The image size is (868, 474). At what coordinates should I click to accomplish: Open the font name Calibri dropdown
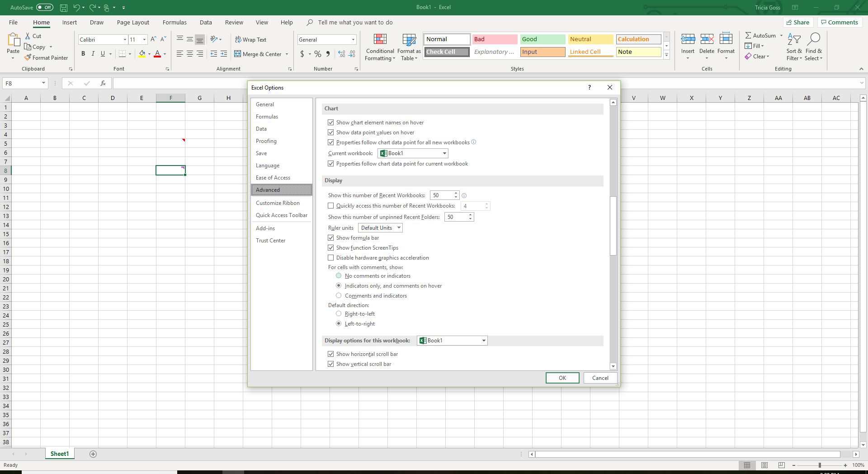(125, 40)
